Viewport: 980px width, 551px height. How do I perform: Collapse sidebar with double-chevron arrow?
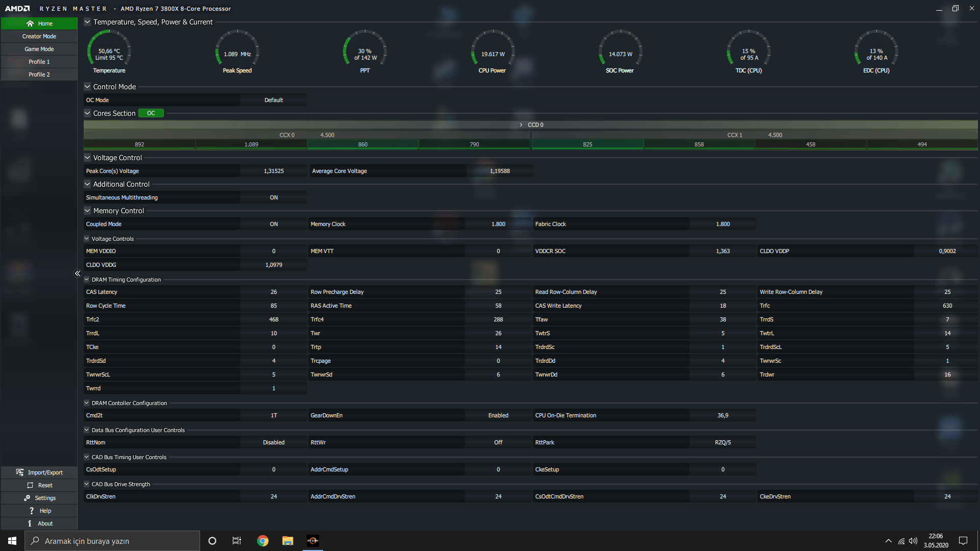pos(78,273)
